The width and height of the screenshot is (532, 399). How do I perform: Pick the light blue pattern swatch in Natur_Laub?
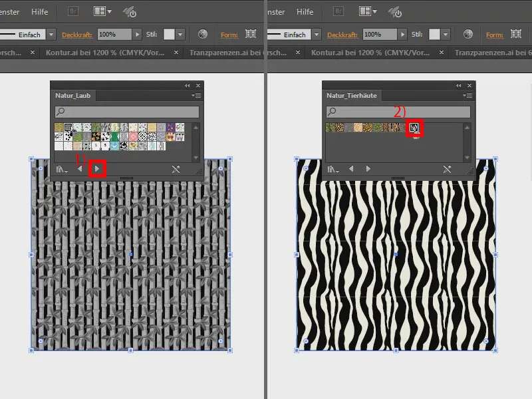pyautogui.click(x=114, y=146)
